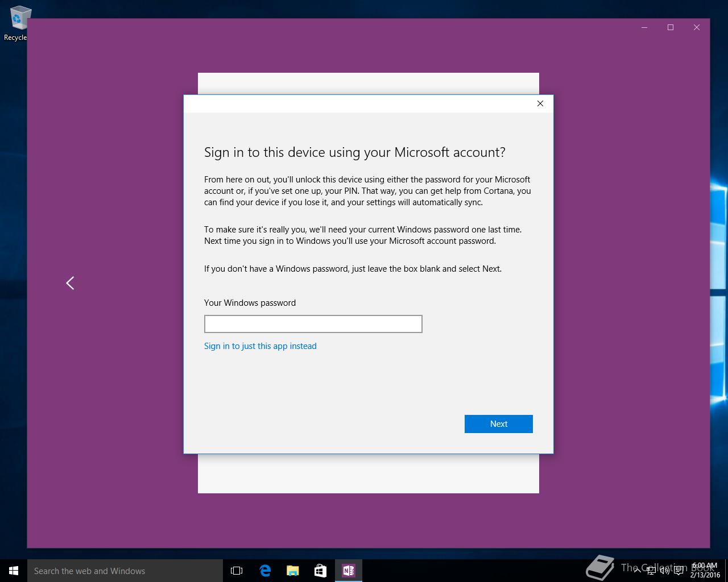Close the Microsoft account sign-in dialog
728x582 pixels.
pyautogui.click(x=540, y=103)
